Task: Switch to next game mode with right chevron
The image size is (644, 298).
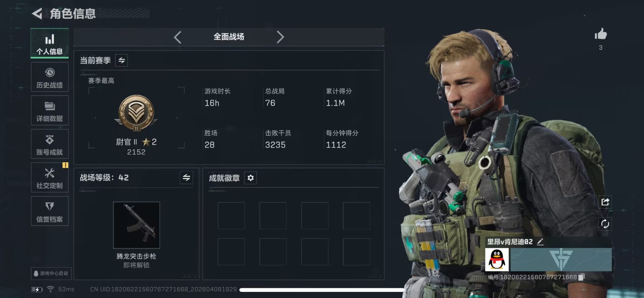Action: click(280, 37)
